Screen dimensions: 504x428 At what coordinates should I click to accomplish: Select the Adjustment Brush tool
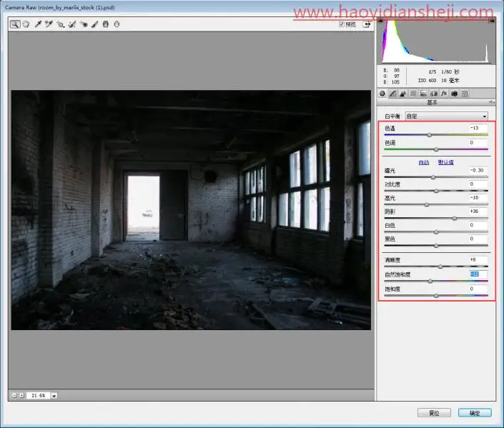[x=94, y=24]
